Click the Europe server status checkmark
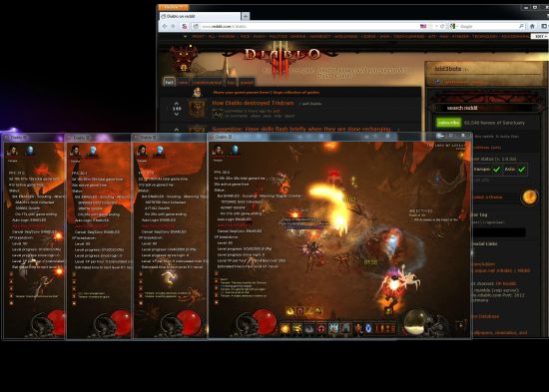This screenshot has width=549, height=392. point(496,170)
